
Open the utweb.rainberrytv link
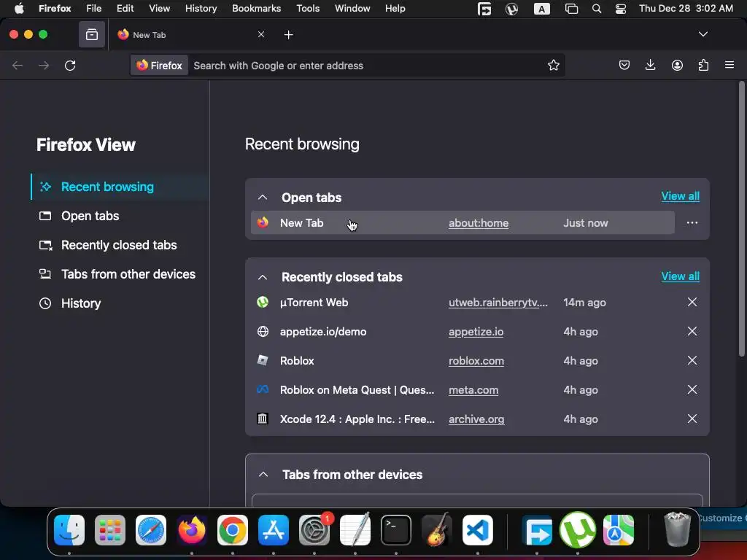click(498, 303)
